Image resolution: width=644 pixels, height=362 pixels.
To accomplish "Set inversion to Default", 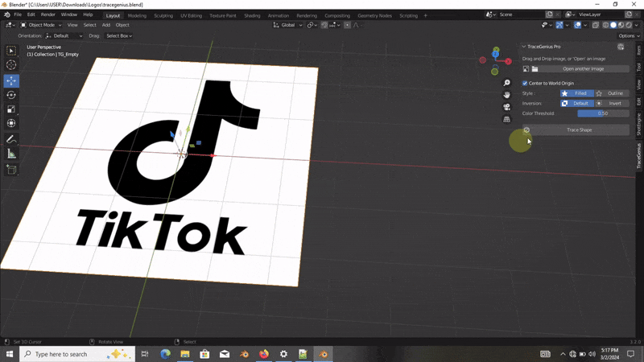I will pos(576,104).
